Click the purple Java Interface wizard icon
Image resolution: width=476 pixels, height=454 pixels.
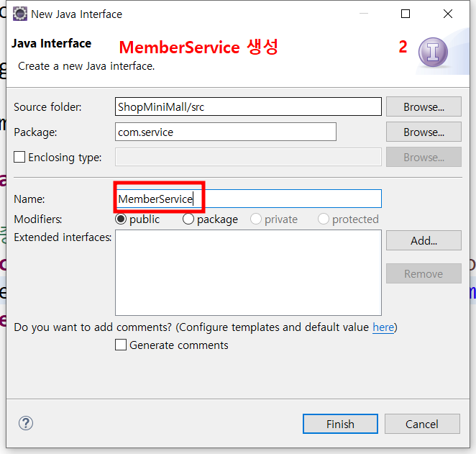[x=433, y=53]
